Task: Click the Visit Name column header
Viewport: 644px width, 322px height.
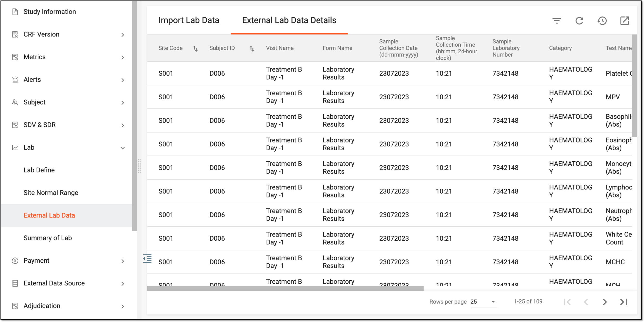Action: [280, 48]
